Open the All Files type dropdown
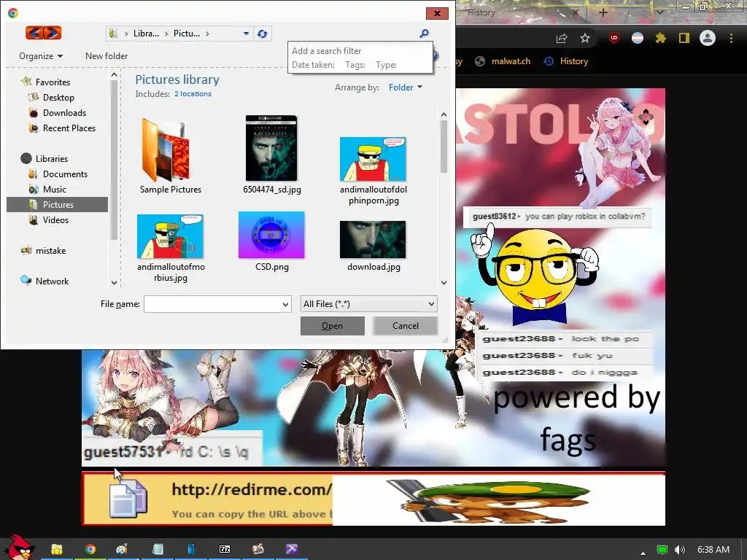 [x=368, y=304]
